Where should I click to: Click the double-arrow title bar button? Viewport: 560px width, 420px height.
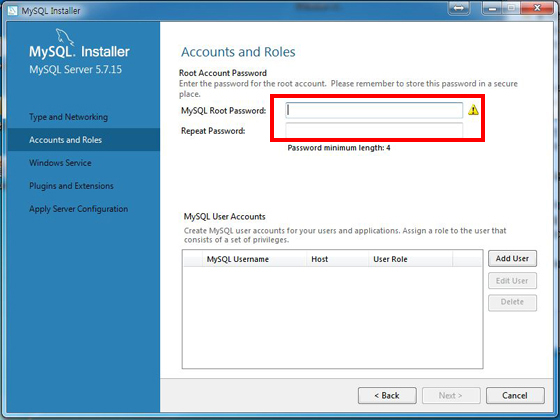click(x=459, y=8)
